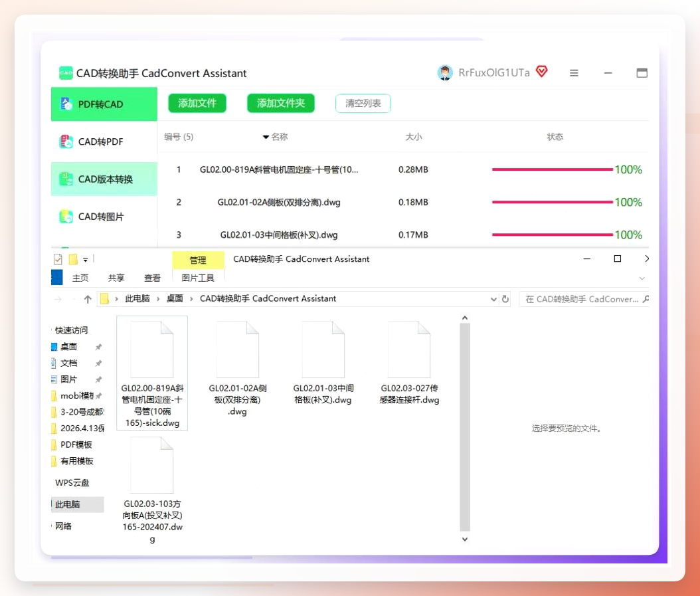Select 此电脑 in navigation pane
The height and width of the screenshot is (596, 700).
click(x=78, y=504)
